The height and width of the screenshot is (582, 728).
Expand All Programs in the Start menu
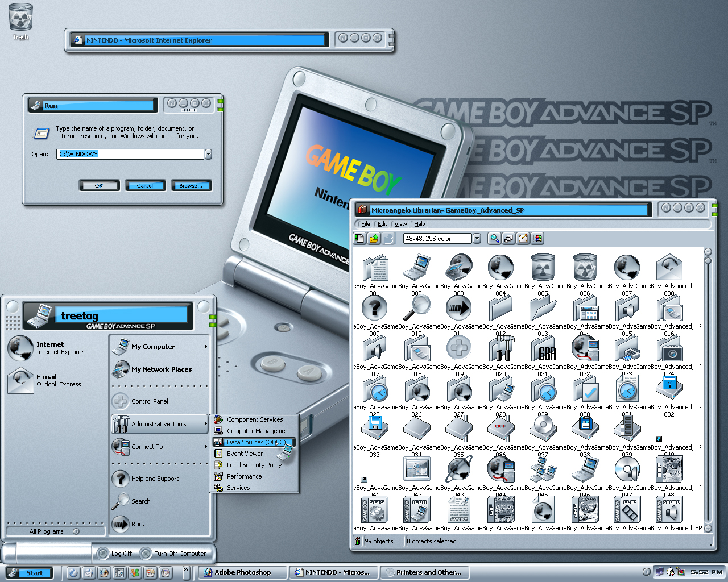[54, 531]
